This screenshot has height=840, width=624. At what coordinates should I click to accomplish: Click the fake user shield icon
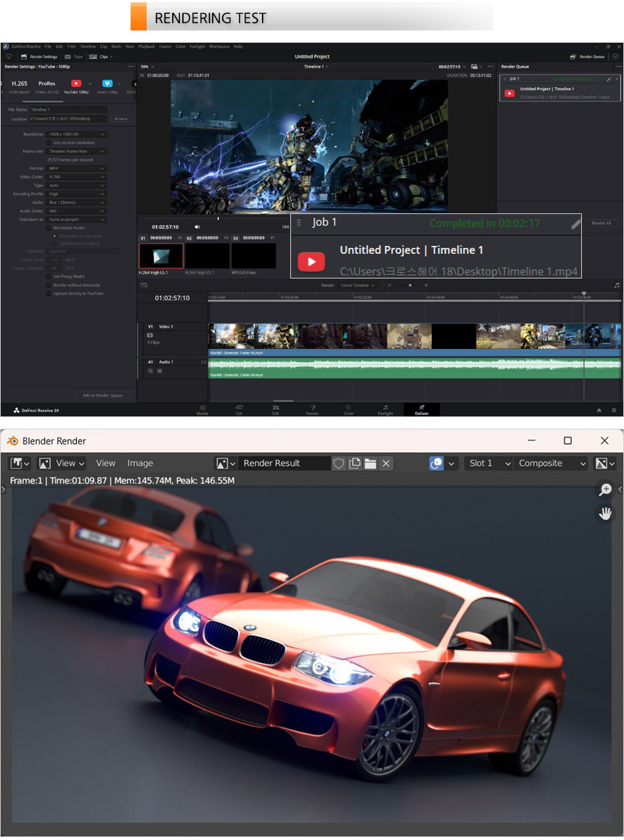[338, 464]
